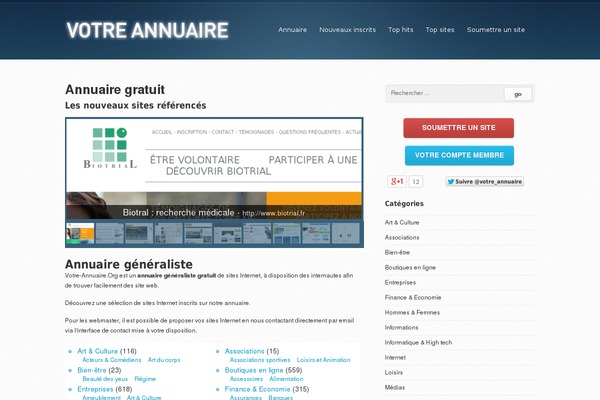Open Entreprises (618) directory link
This screenshot has width=600, height=400.
(x=95, y=389)
